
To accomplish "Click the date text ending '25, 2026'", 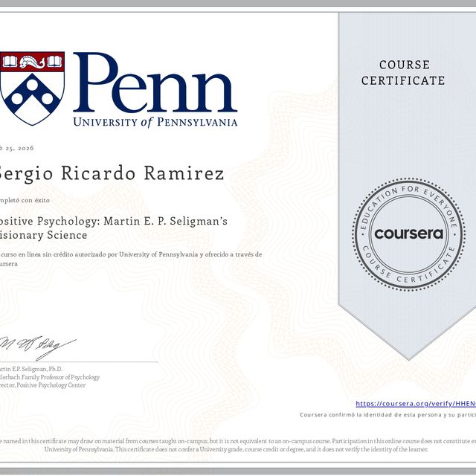I will click(17, 148).
